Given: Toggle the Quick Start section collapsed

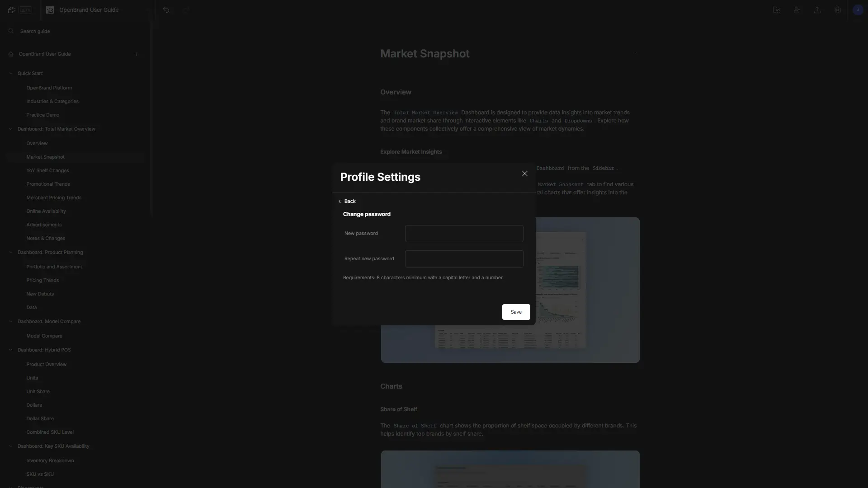Looking at the screenshot, I should 10,73.
